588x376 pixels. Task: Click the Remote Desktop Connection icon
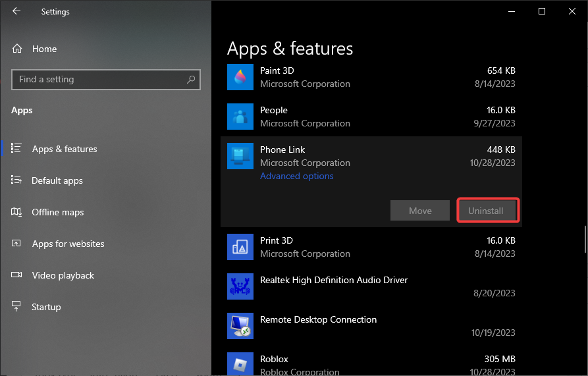240,326
